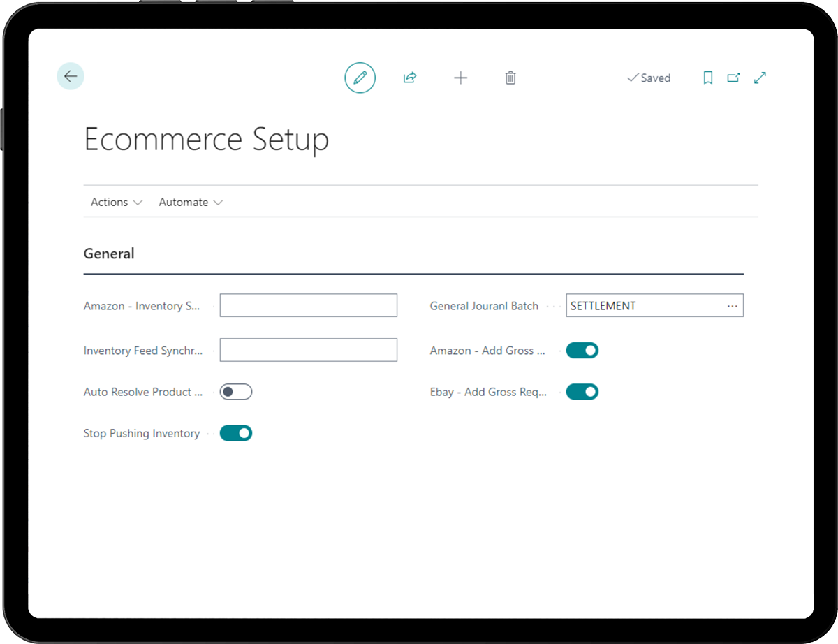Disable Stop Pushing Inventory toggle
This screenshot has width=838, height=644.
(235, 433)
